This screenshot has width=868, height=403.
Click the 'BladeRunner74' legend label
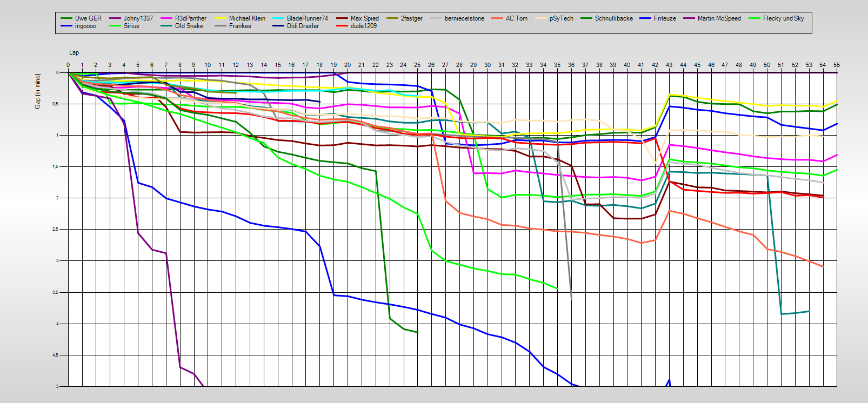point(308,18)
